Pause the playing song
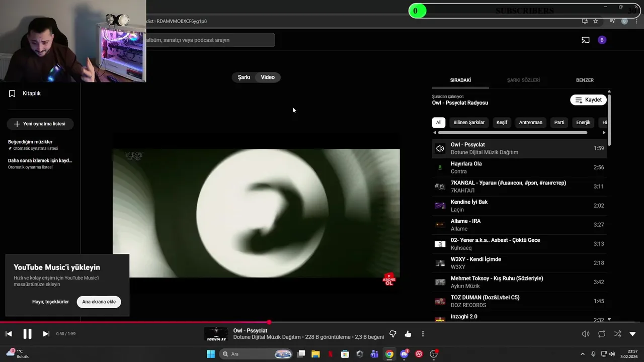 click(27, 334)
